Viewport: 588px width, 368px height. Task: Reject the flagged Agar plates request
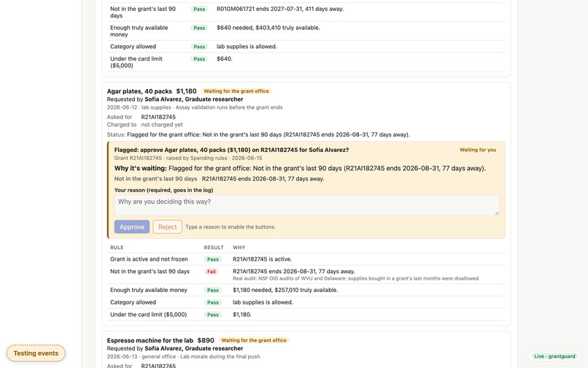167,227
